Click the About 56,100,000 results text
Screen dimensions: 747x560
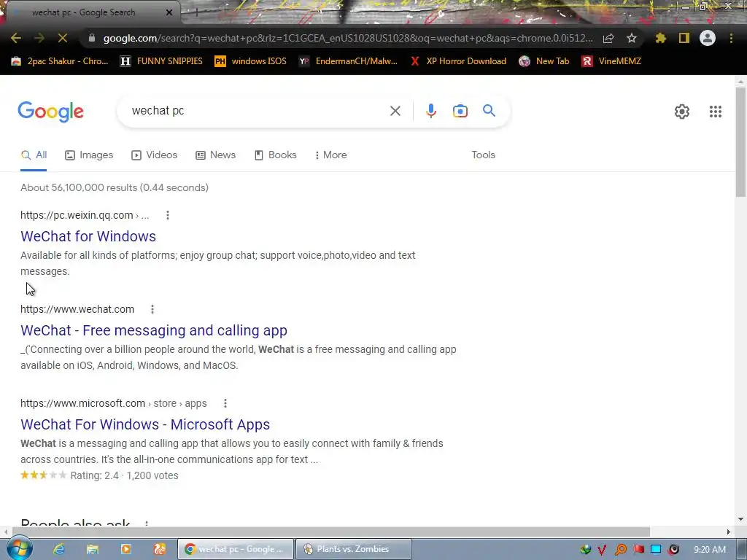point(115,187)
